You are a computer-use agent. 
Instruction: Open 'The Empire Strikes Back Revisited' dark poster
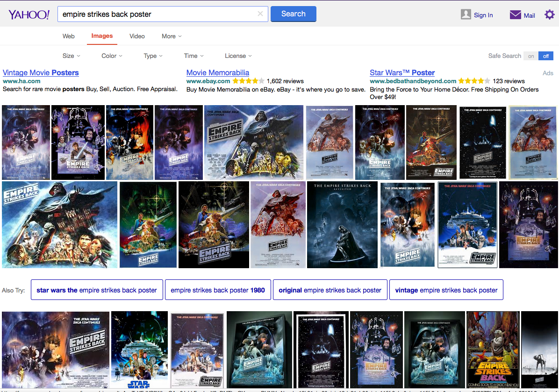[x=342, y=225]
